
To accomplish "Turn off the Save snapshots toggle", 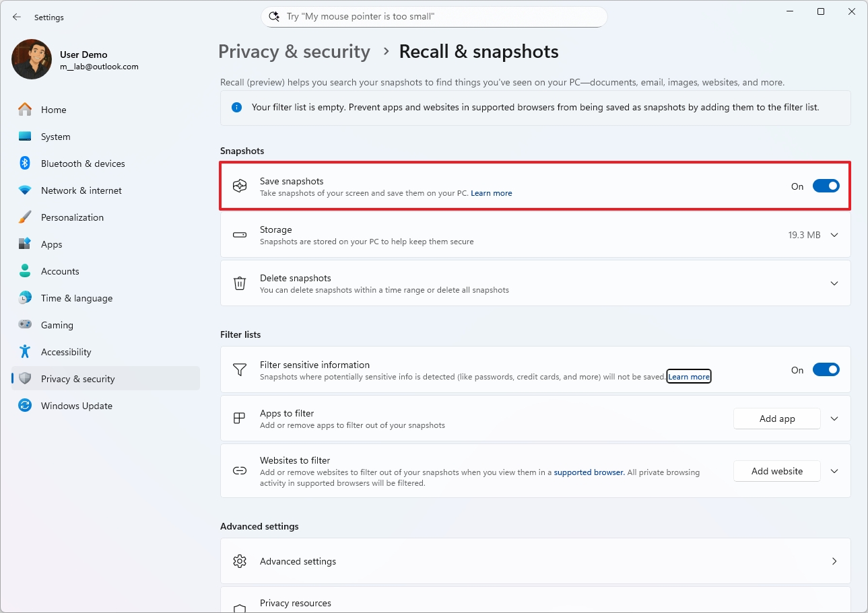I will pyautogui.click(x=826, y=186).
